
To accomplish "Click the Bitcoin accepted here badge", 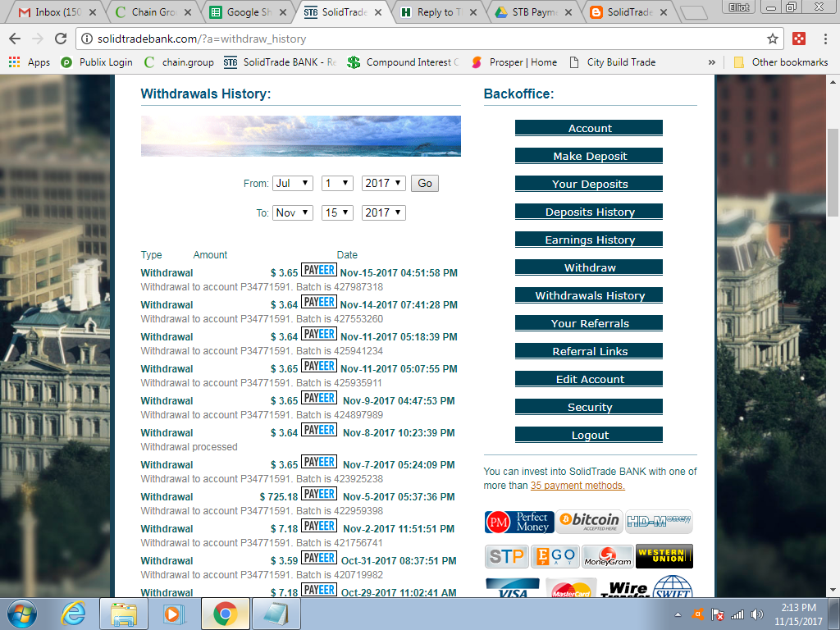I will 589,522.
